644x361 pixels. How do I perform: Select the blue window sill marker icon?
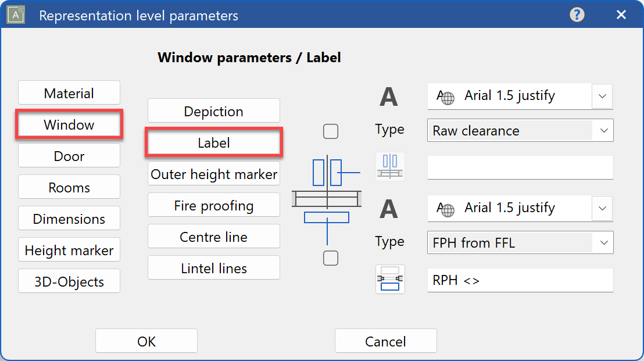tap(390, 279)
